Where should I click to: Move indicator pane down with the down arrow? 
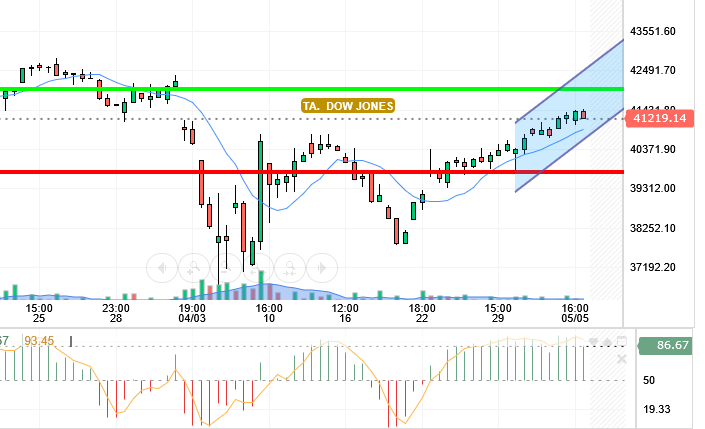coord(593,342)
